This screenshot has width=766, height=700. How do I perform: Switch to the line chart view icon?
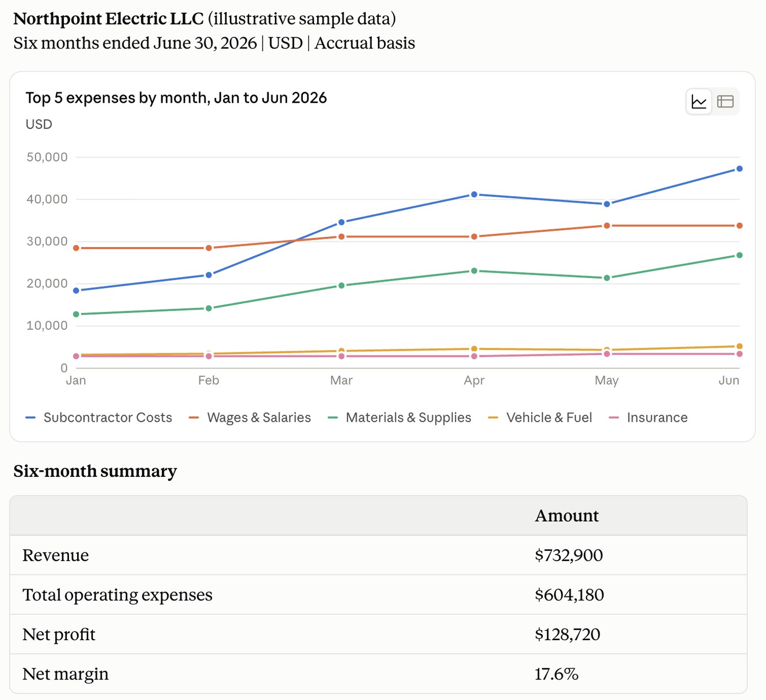click(x=699, y=102)
